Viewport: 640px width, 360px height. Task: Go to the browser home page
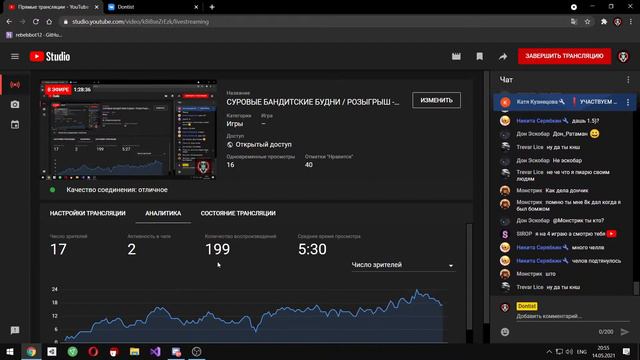(49, 22)
